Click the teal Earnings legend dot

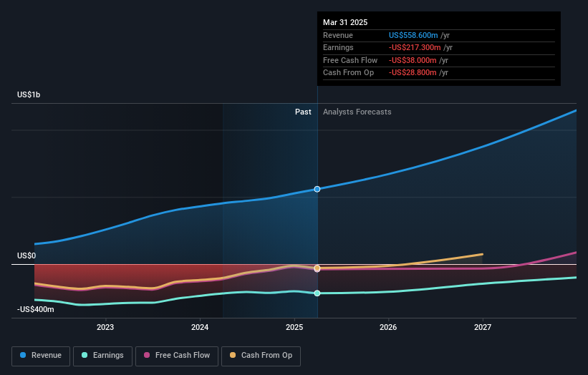tap(85, 355)
